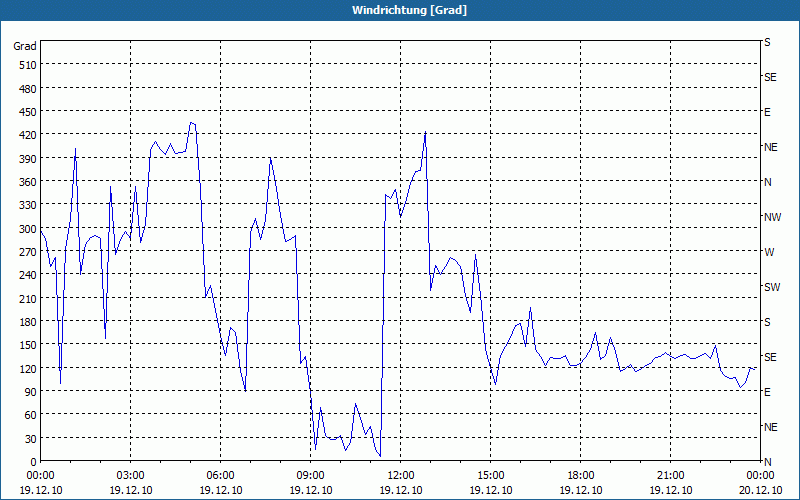800x500 pixels.
Task: Click the "210" left-axis value
Action: (28, 298)
